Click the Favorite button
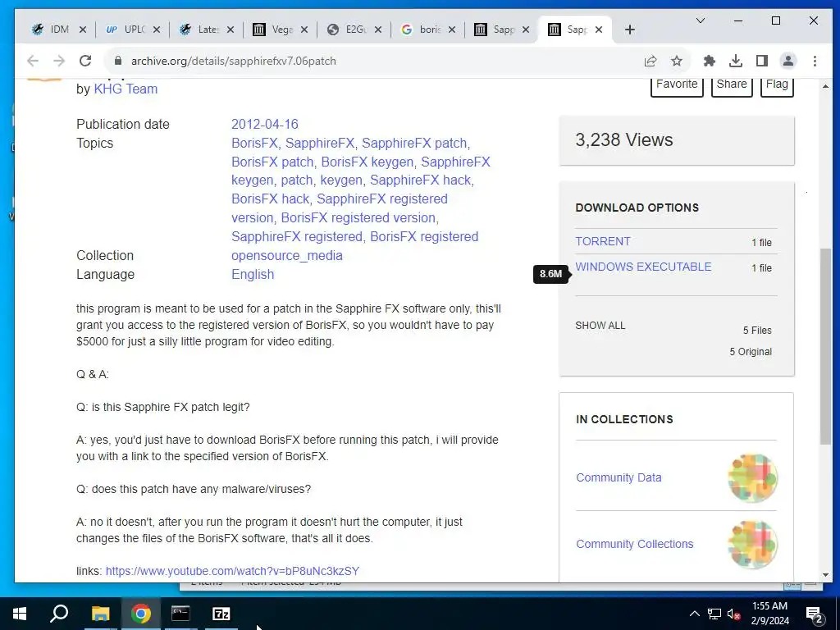Screen dimensions: 840x630 pos(677,85)
